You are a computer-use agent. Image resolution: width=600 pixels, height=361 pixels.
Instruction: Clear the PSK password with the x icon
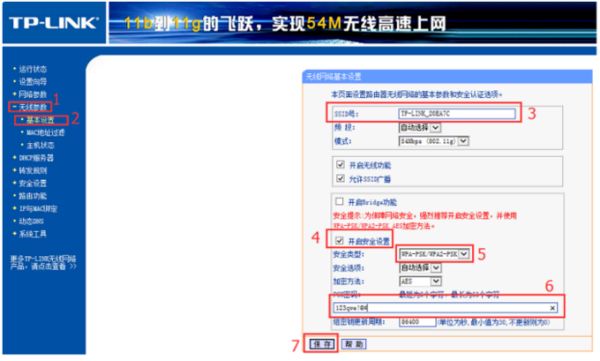point(553,308)
